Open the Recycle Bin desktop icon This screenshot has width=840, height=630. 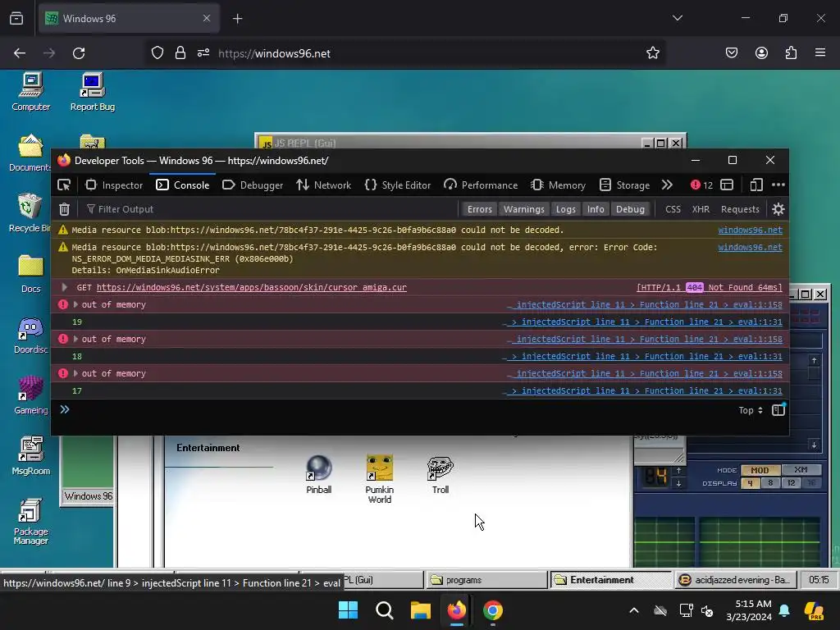pyautogui.click(x=30, y=212)
